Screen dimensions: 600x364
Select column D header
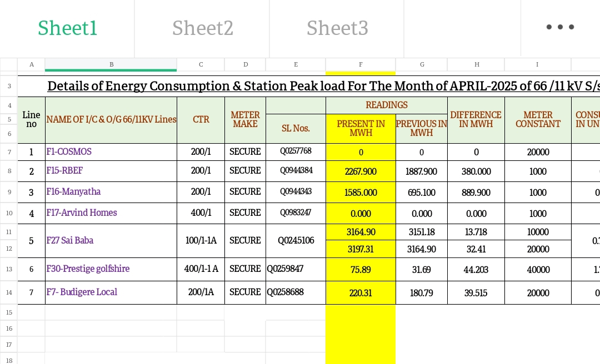[x=246, y=64]
